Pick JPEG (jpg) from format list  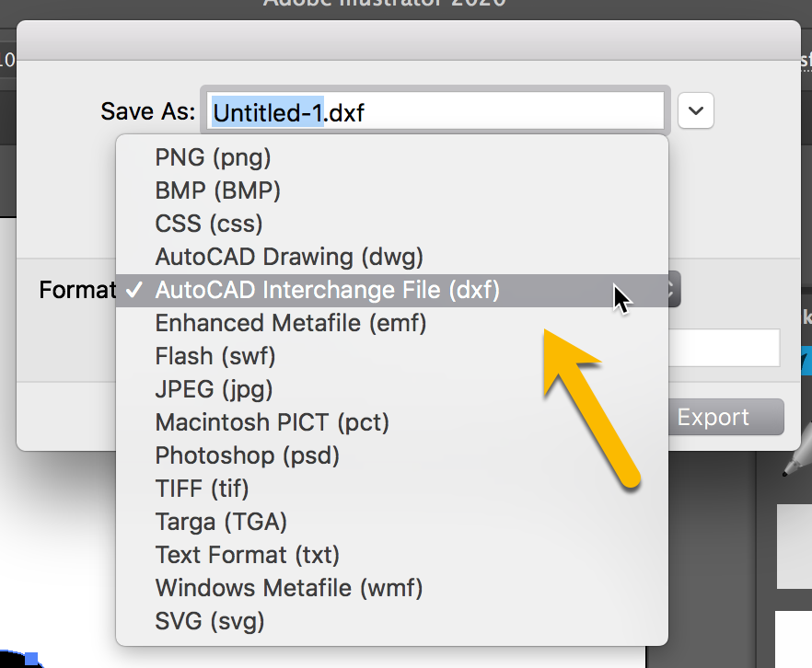coord(215,389)
